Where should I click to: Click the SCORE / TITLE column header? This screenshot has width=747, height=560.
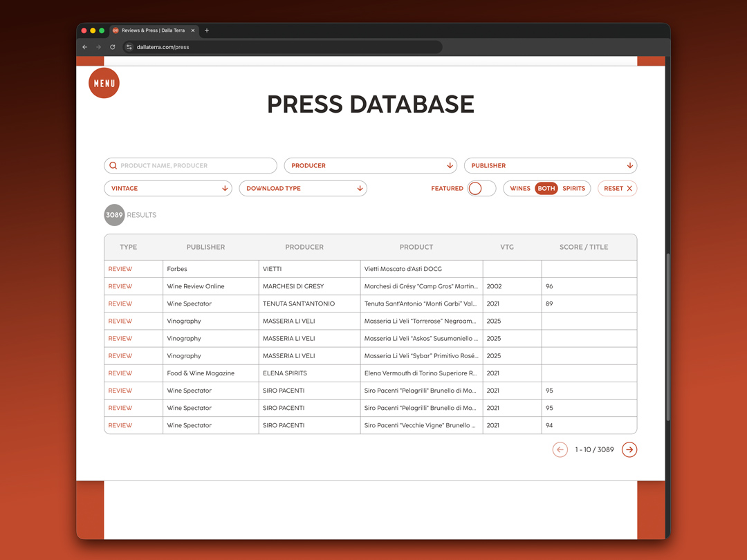pyautogui.click(x=584, y=247)
